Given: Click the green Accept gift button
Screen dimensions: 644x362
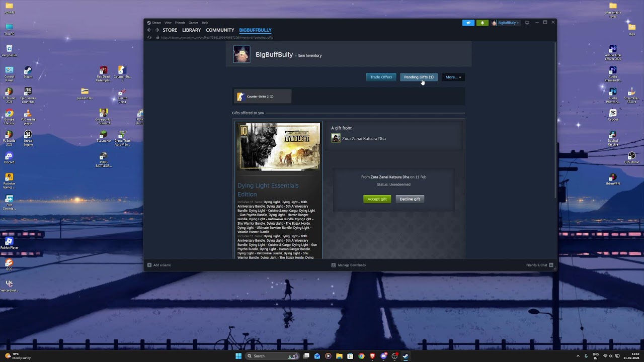Looking at the screenshot, I should point(377,199).
